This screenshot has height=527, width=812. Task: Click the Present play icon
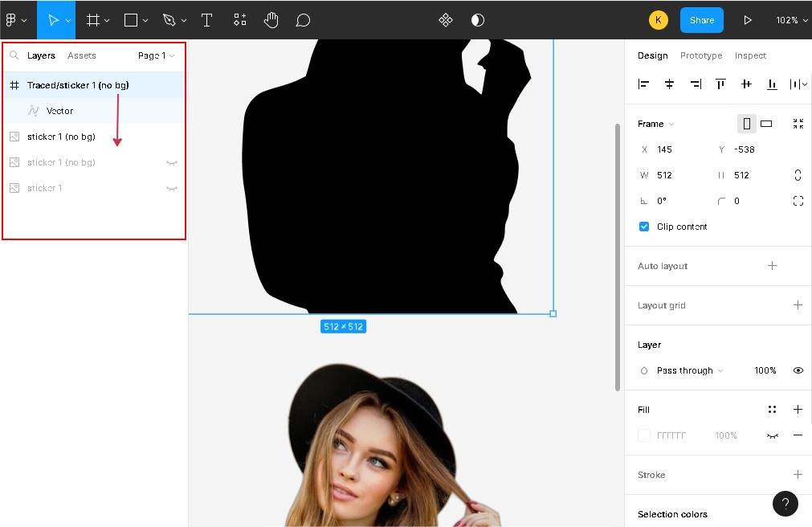tap(747, 20)
